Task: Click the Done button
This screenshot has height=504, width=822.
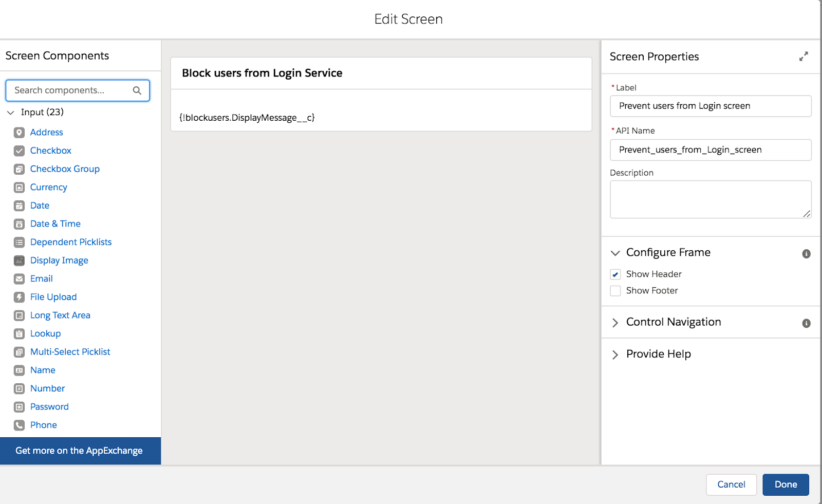Action: coord(786,484)
